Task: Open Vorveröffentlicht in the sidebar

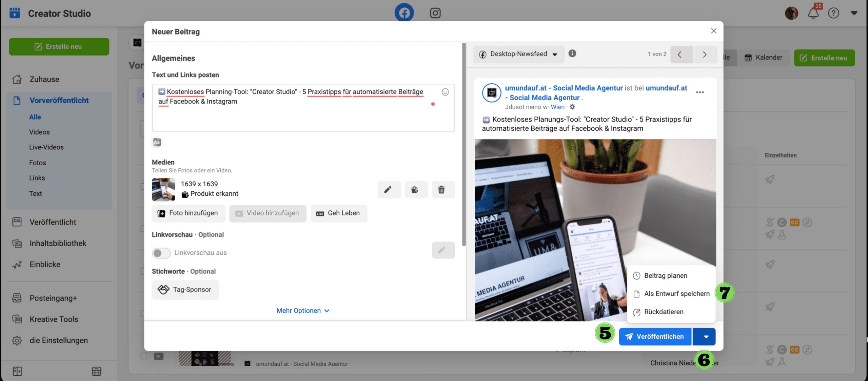Action: [x=59, y=101]
